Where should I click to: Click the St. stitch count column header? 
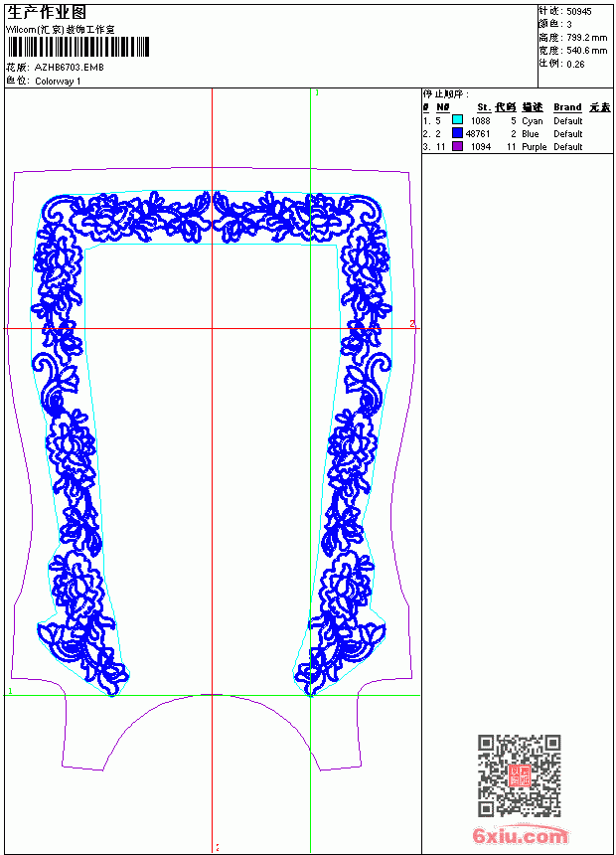pos(484,107)
